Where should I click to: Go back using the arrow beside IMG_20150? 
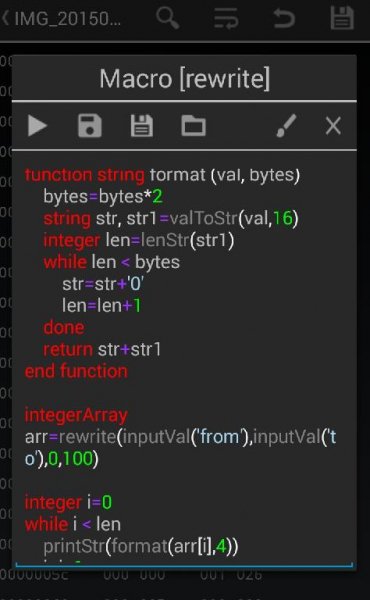[x=5, y=18]
